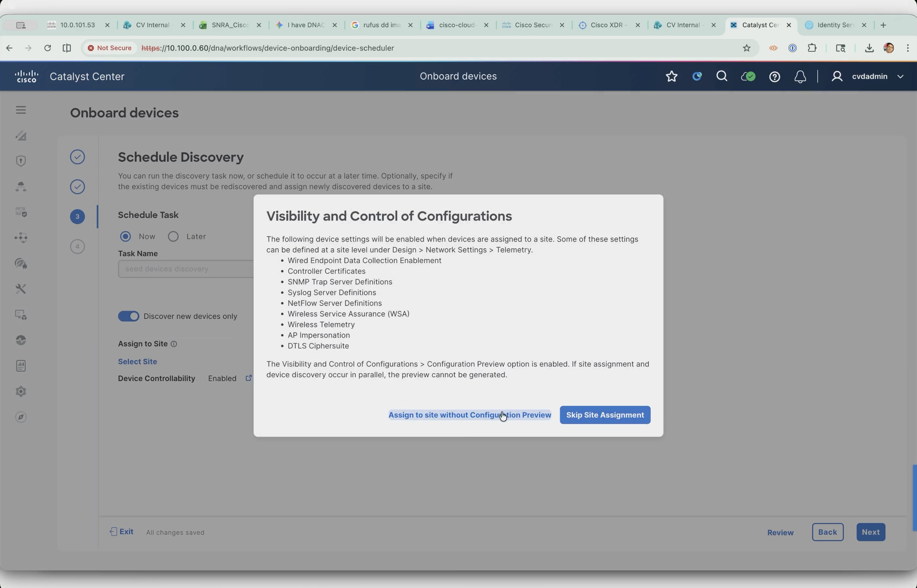Image resolution: width=917 pixels, height=588 pixels.
Task: Click the Skip Site Assignment button
Action: [x=605, y=415]
